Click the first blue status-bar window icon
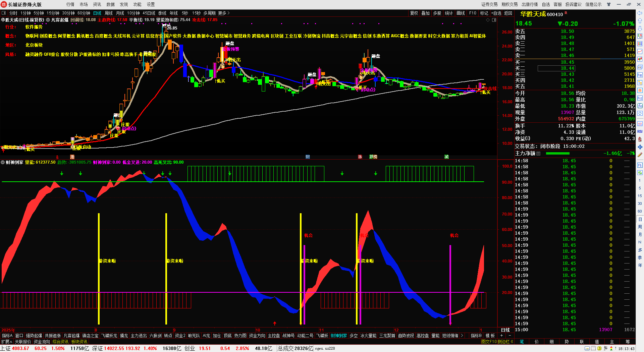This screenshot has width=644, height=352. (587, 349)
